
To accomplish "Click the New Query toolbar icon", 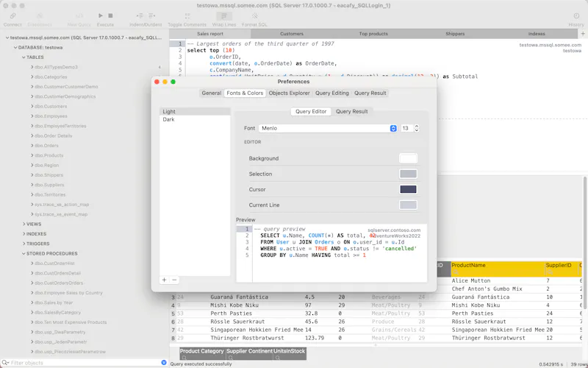I will (79, 15).
